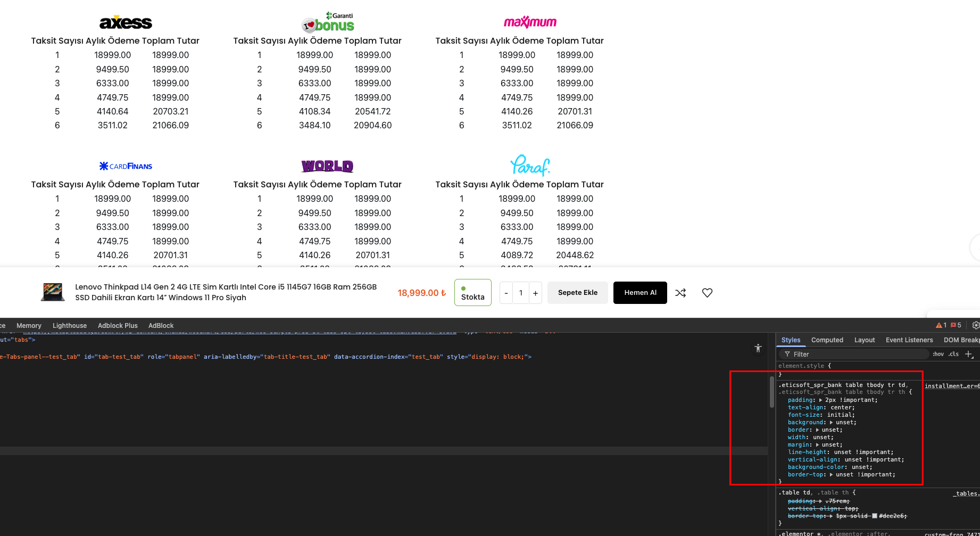Open the CardFinans logo
This screenshot has width=980, height=536.
coord(126,166)
